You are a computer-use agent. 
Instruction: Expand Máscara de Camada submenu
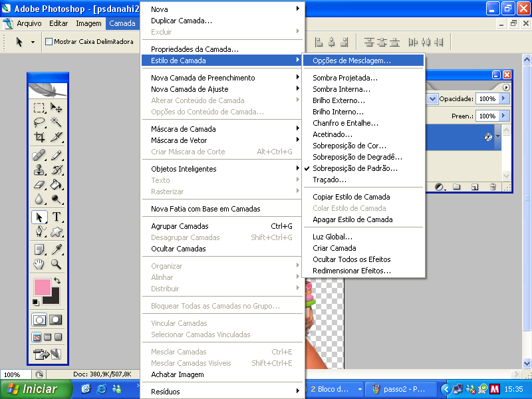(x=222, y=129)
